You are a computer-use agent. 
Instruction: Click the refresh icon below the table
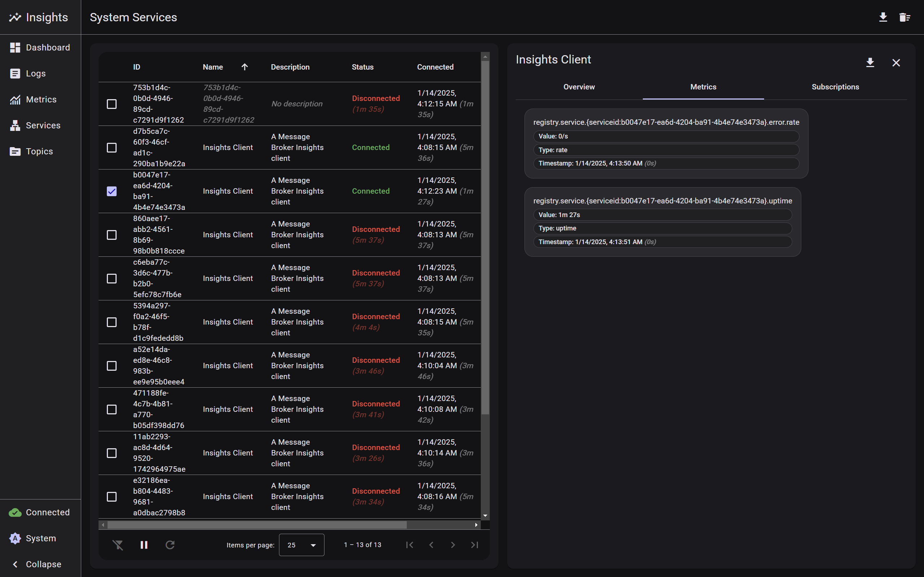[x=170, y=545]
